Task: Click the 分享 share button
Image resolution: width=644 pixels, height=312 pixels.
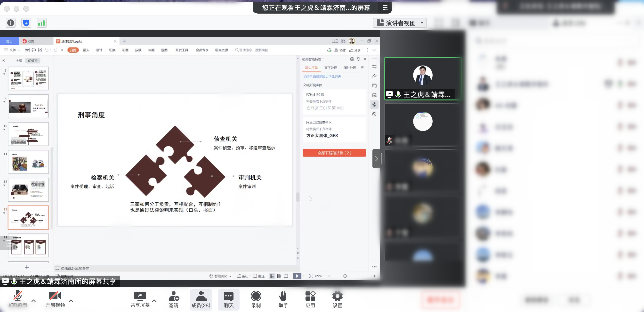Action: 355,50
